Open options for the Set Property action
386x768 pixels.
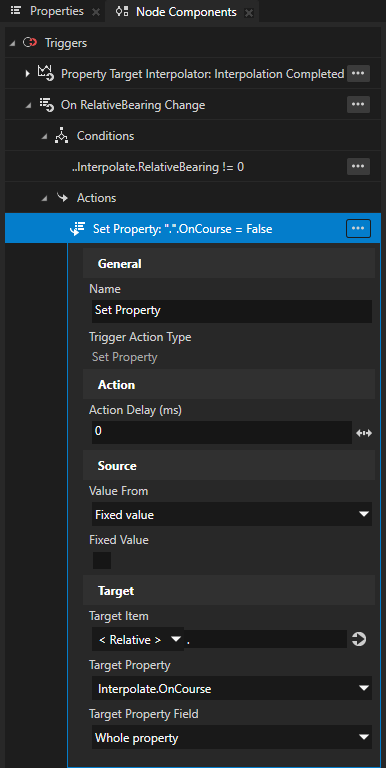point(358,228)
